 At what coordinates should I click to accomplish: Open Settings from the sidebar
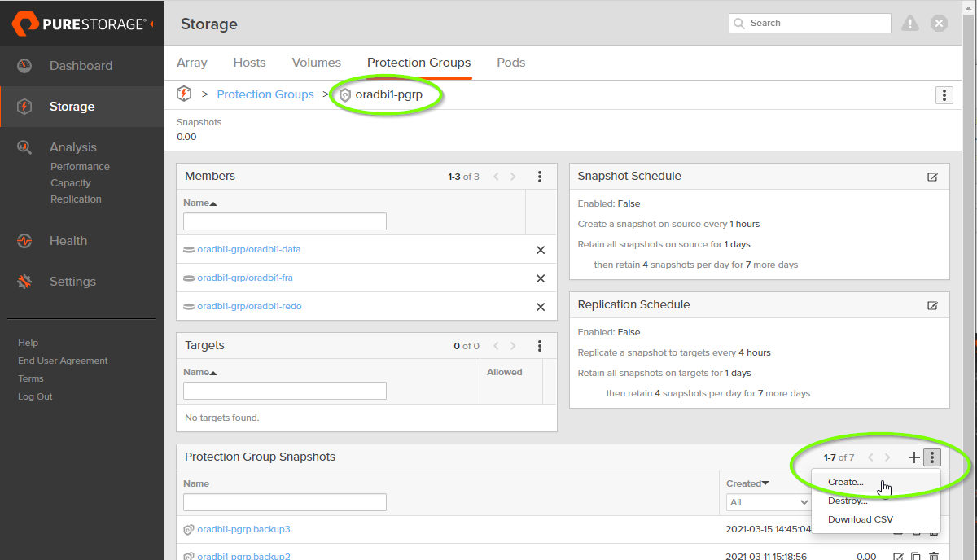pyautogui.click(x=72, y=282)
